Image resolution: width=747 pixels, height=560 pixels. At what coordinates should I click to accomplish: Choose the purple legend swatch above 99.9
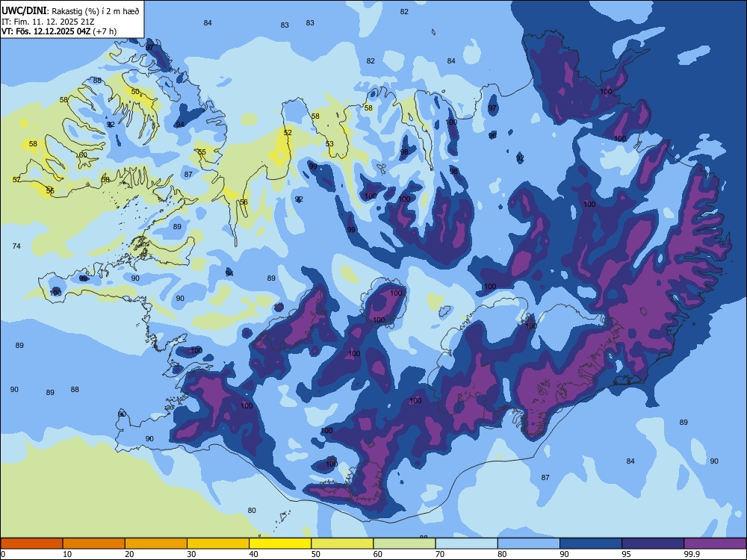(x=715, y=544)
